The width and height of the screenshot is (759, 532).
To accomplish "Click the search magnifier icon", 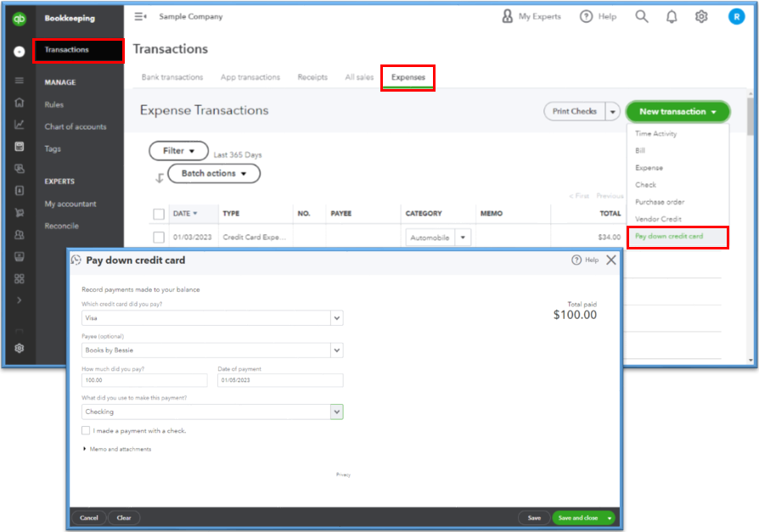I will [x=641, y=16].
